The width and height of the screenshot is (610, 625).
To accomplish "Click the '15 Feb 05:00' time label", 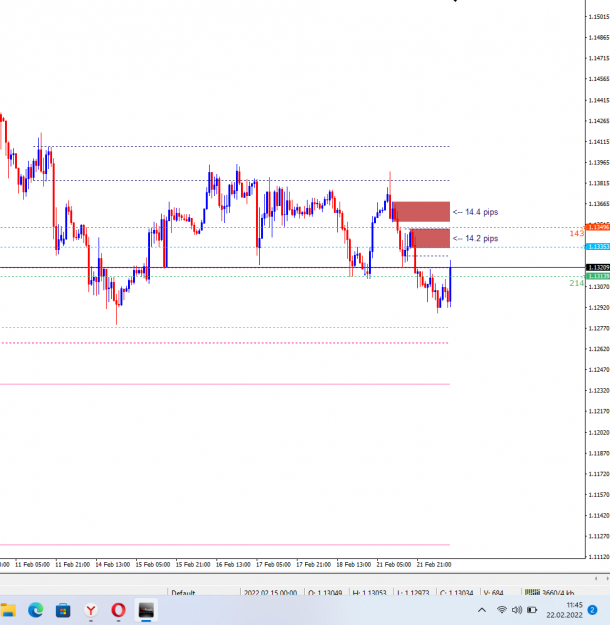I will point(153,564).
